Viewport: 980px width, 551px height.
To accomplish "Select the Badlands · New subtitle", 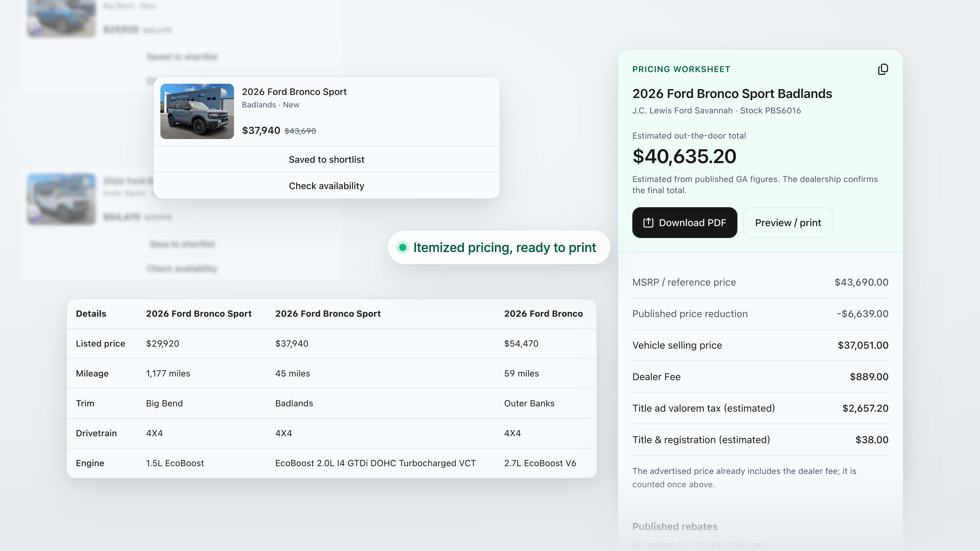I will pyautogui.click(x=271, y=105).
